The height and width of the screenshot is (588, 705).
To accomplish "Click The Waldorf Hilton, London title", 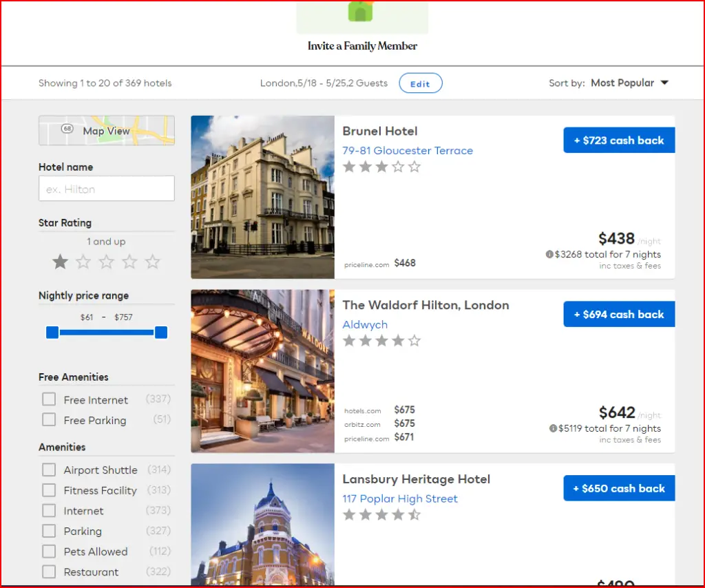I will (x=425, y=305).
